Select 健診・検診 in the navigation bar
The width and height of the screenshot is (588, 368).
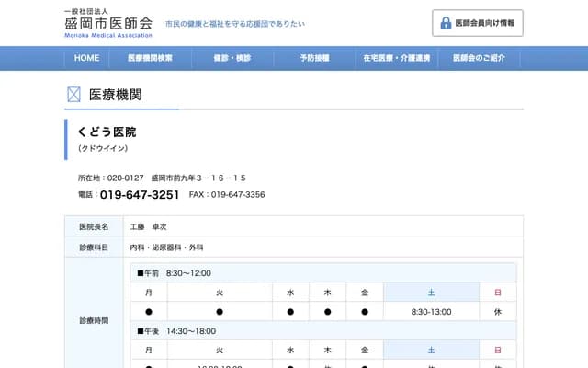[232, 58]
